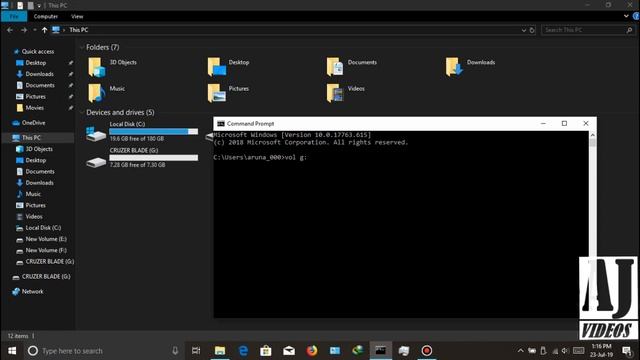Image resolution: width=640 pixels, height=360 pixels.
Task: Open File Explorer from the taskbar
Action: click(220, 351)
